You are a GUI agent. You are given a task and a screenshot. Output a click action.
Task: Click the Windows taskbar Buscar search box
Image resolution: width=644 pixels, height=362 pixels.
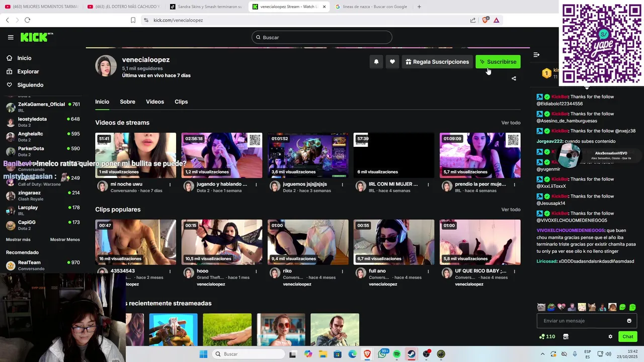tap(248, 354)
